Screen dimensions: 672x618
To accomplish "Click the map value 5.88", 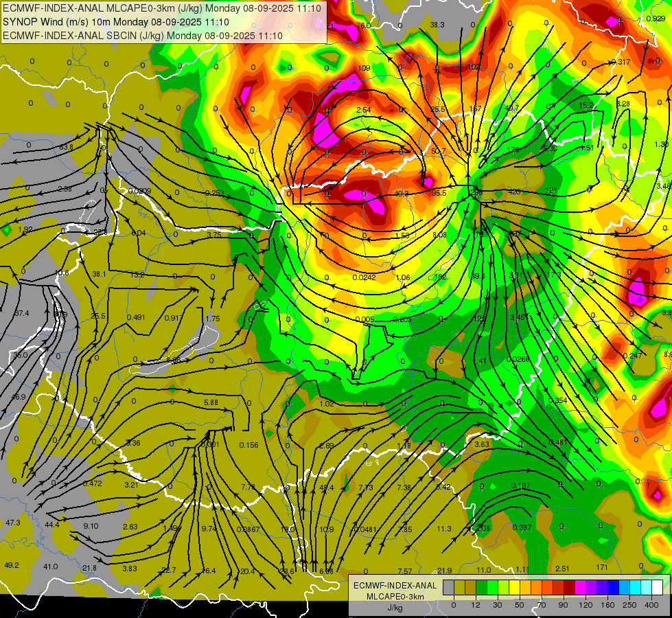I will tap(211, 402).
